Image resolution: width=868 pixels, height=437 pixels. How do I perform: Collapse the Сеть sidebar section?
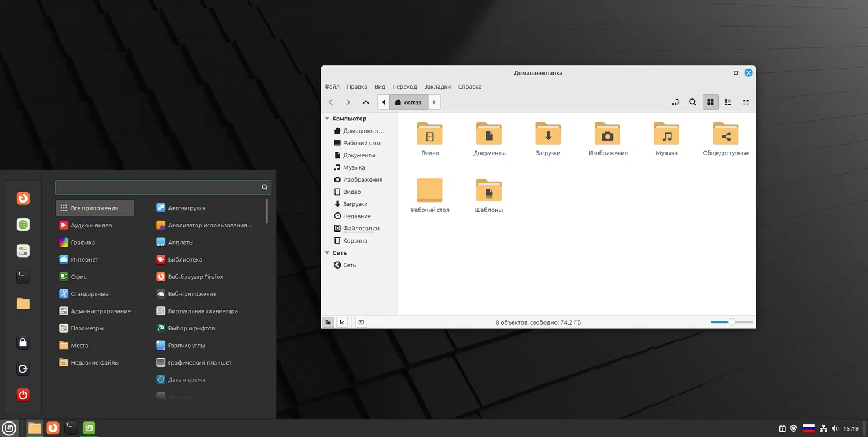pos(327,253)
